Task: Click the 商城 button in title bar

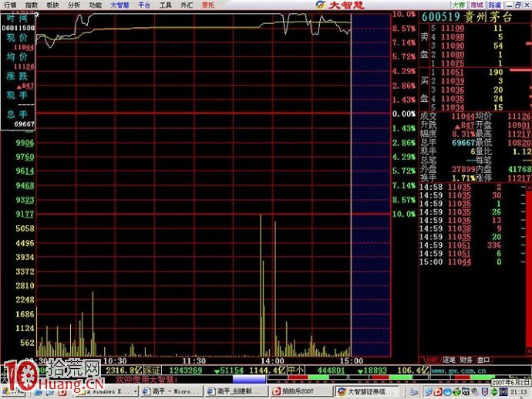Action: pos(476,5)
